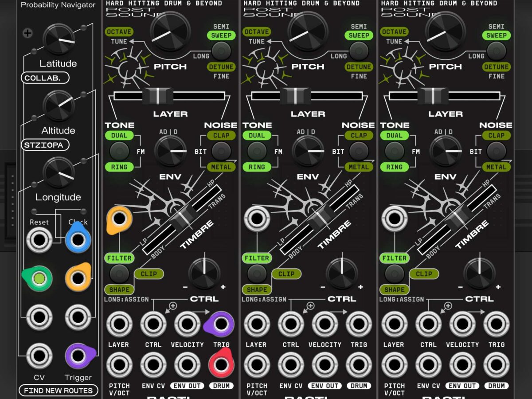Click the plus icon on Probability Navigator
Viewport: 532px width, 399px height.
pyautogui.click(x=27, y=33)
